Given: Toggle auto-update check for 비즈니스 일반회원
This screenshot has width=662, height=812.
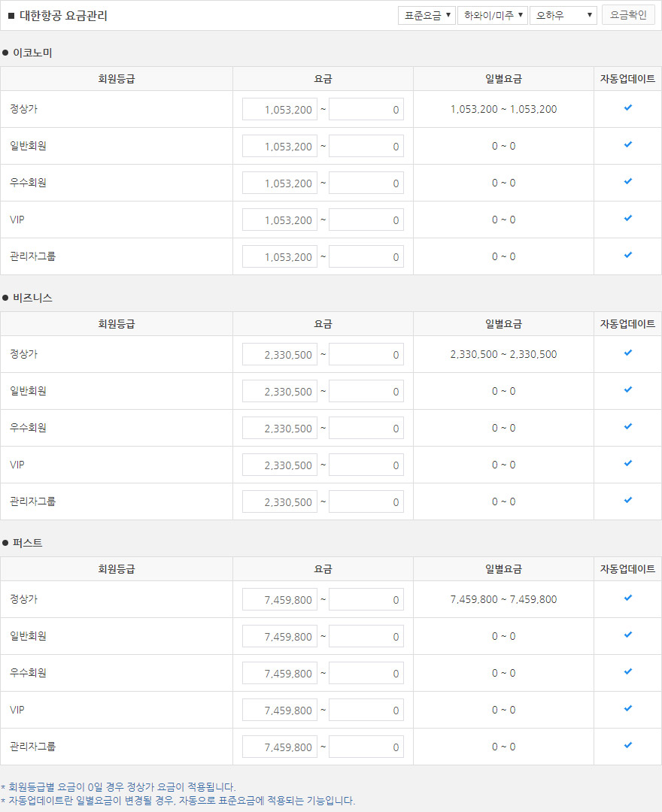Looking at the screenshot, I should point(628,389).
